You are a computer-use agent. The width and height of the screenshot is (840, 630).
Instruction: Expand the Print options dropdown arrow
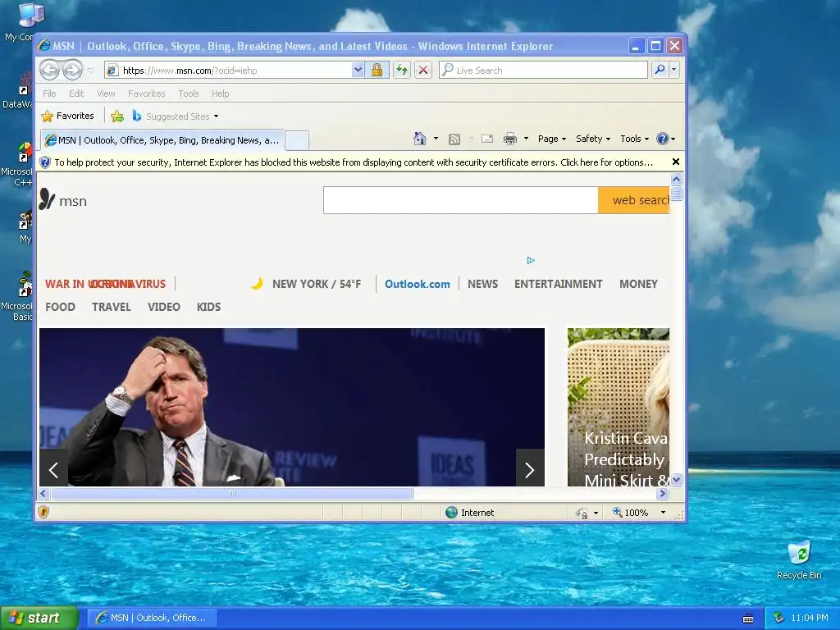point(526,139)
